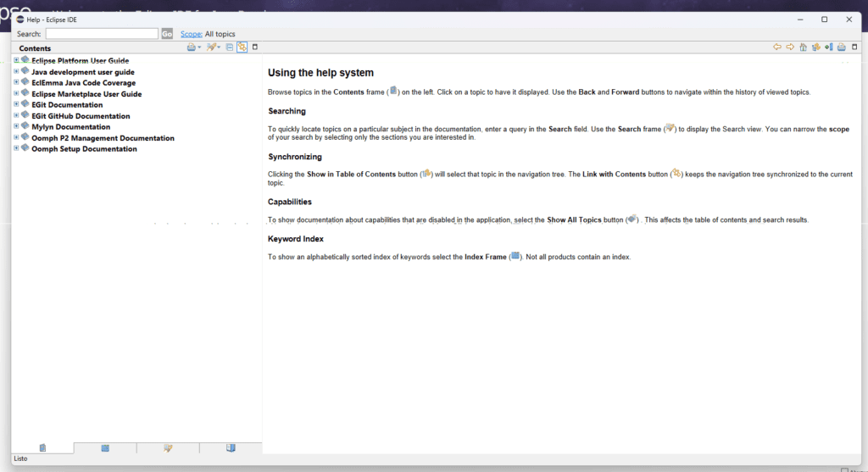Click the book icon beside EclEmma Java Code Coverage

pos(25,82)
